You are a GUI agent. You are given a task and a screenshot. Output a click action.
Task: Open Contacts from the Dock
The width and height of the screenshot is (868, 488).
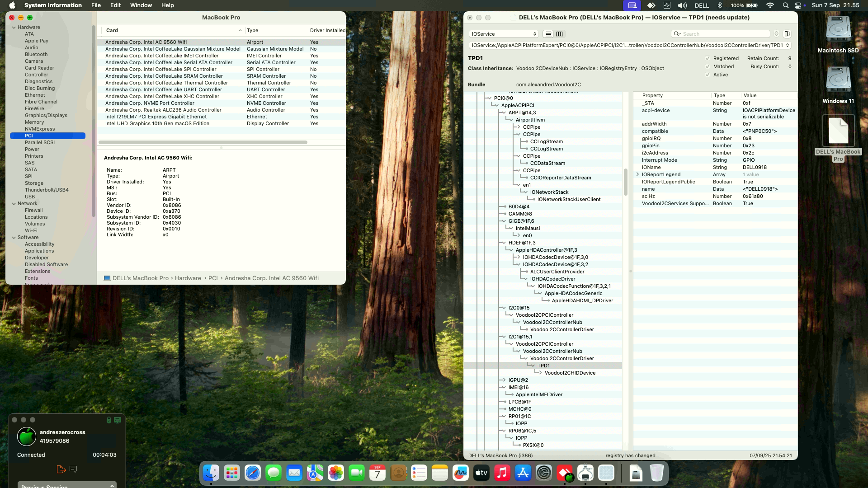tap(398, 473)
